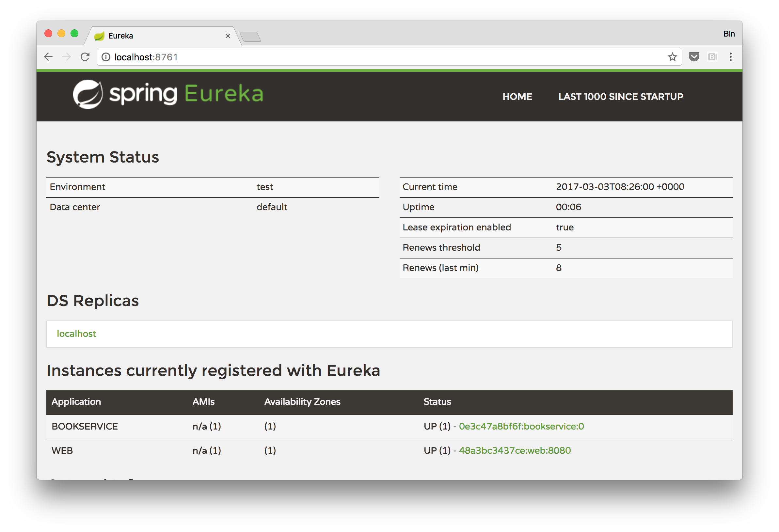The width and height of the screenshot is (779, 532).
Task: Open LAST 1000 SINCE STARTUP page
Action: coord(620,97)
